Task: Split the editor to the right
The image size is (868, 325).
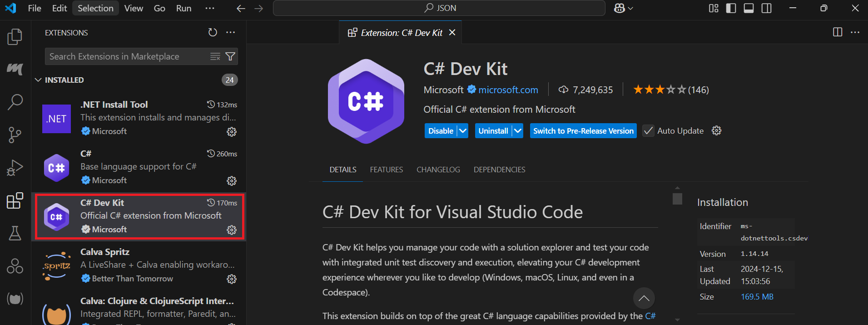Action: [838, 32]
